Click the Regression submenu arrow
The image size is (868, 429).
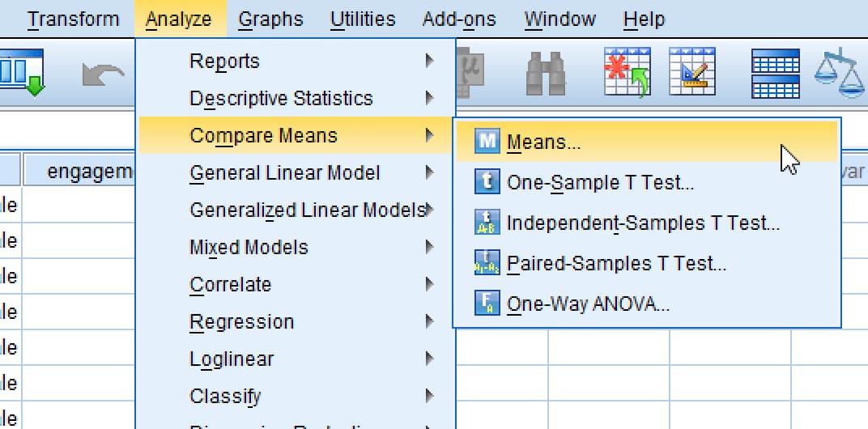coord(429,321)
